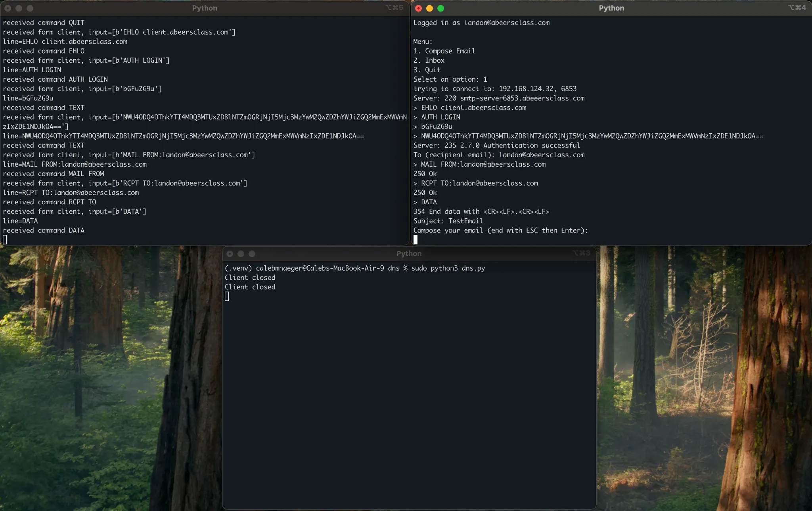Click the 'Select an option: 1' line
Screen dimensions: 812x511
click(450, 79)
